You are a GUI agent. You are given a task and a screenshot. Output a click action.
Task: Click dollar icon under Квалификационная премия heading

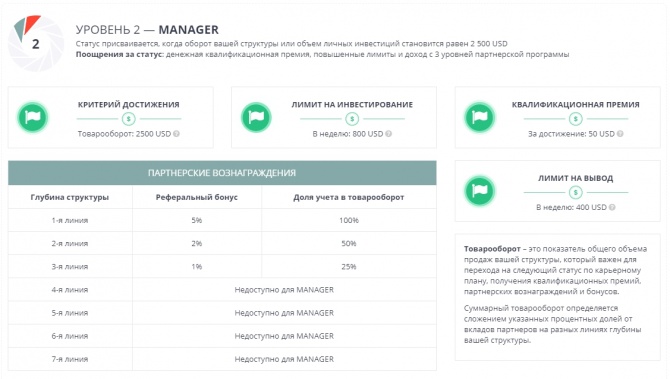(576, 119)
